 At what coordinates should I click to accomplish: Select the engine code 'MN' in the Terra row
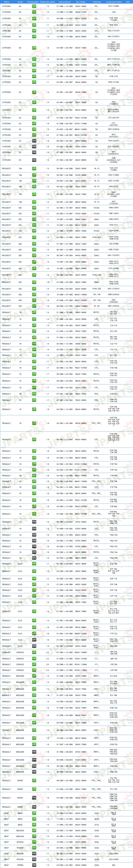click(x=114, y=865)
